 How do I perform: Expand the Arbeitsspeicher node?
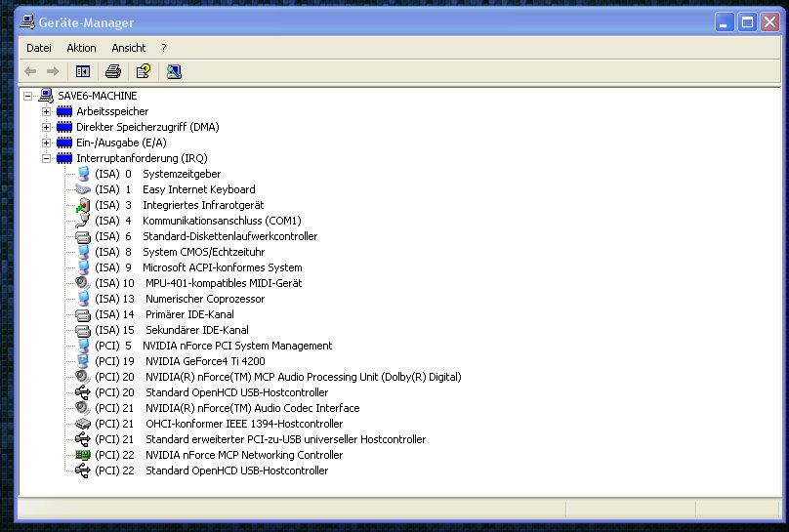(46, 111)
